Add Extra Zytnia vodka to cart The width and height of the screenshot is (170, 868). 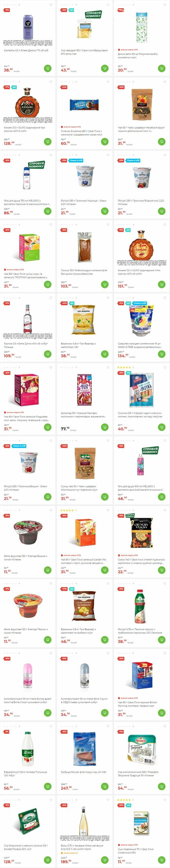tap(47, 354)
